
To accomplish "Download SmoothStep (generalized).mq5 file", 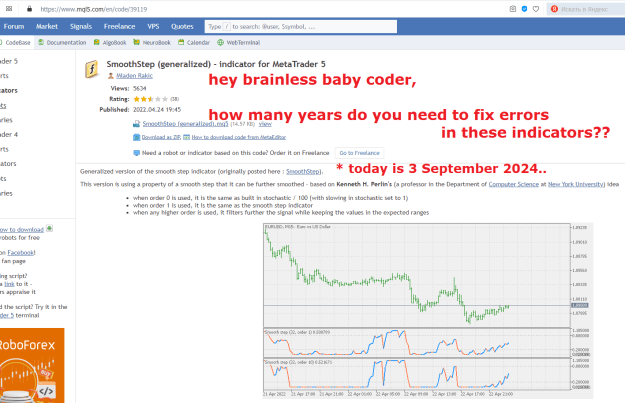I will coord(185,124).
